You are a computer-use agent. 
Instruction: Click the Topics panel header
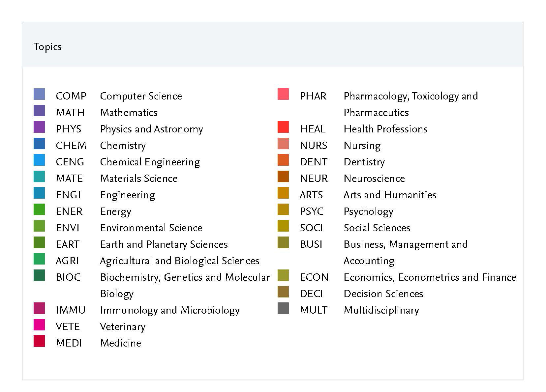pyautogui.click(x=47, y=47)
